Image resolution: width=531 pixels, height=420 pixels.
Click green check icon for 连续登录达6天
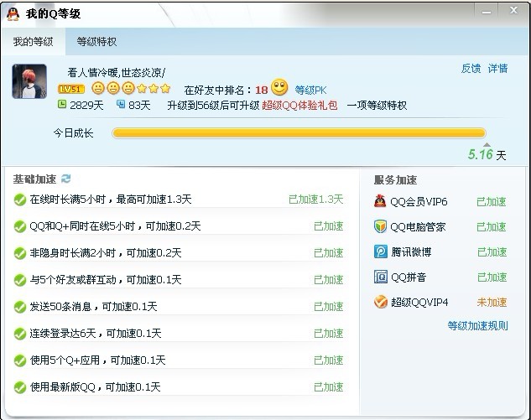(20, 334)
